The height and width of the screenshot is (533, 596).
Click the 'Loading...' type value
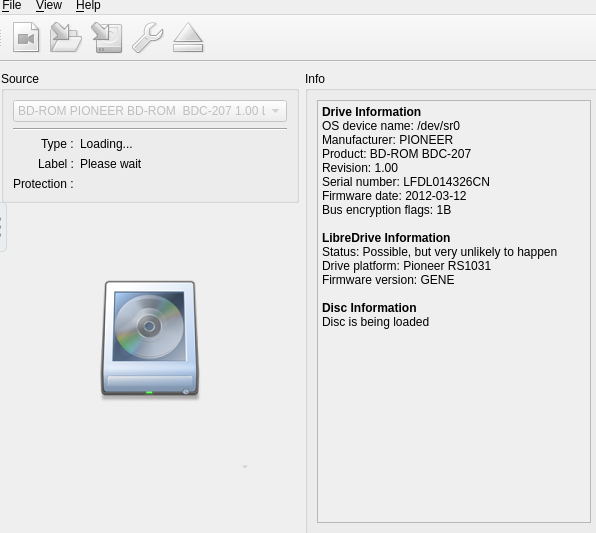[x=106, y=144]
